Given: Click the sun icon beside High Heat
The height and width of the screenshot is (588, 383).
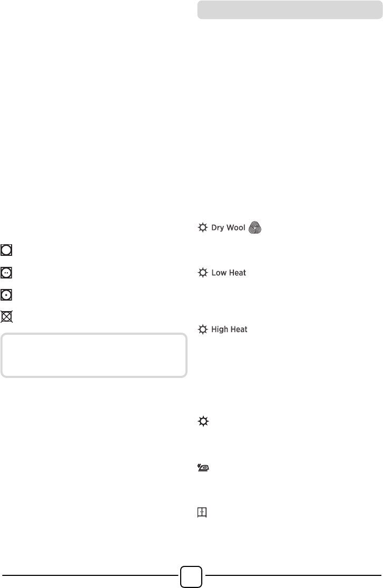Looking at the screenshot, I should [x=203, y=329].
